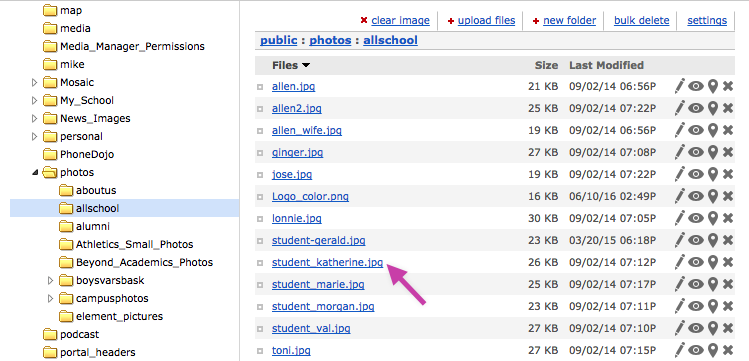
Task: Tick the checkbox beside student_val.jpg
Action: (x=260, y=329)
